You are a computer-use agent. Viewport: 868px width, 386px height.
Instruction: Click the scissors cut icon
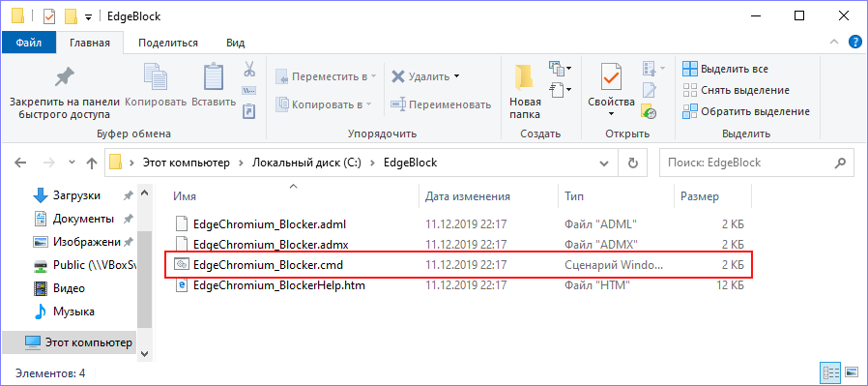coord(249,70)
